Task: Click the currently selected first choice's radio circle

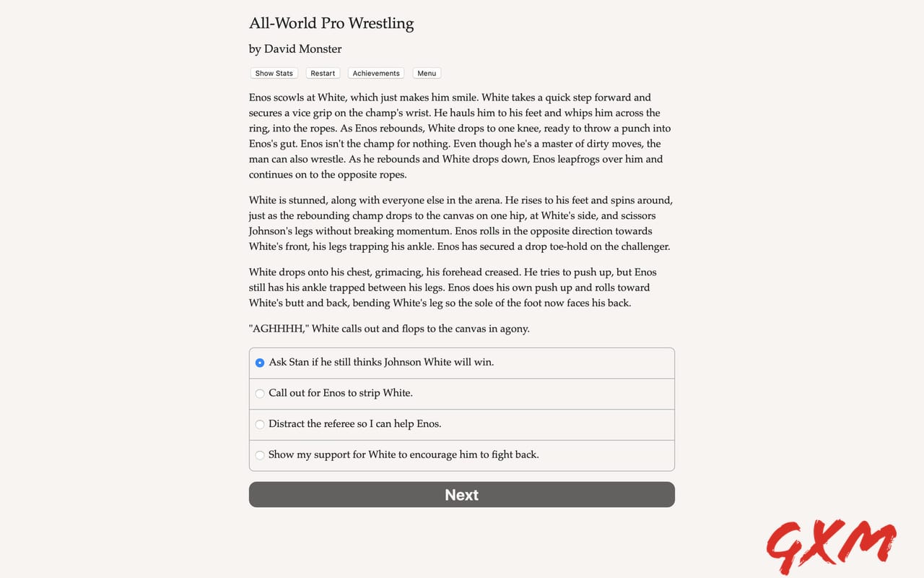Action: pos(260,363)
